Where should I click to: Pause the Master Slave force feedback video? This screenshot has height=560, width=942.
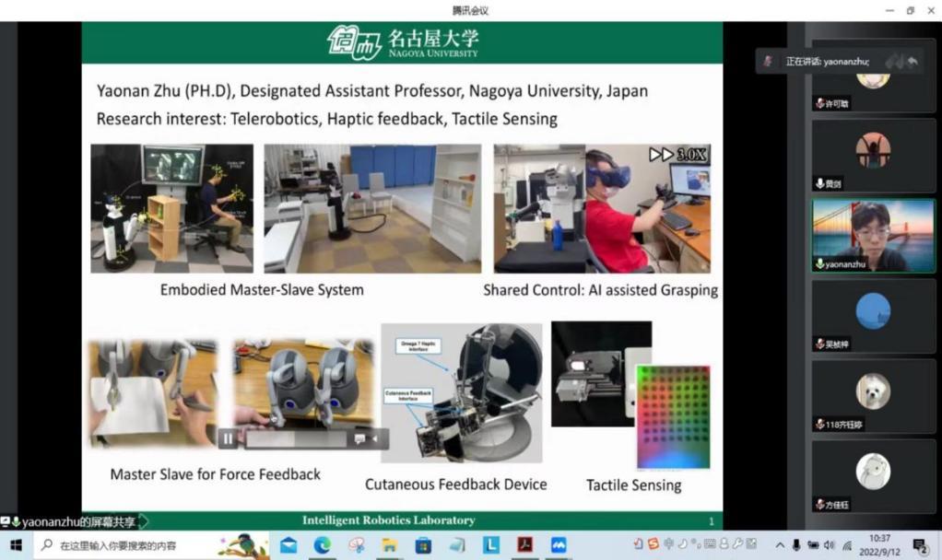click(228, 438)
